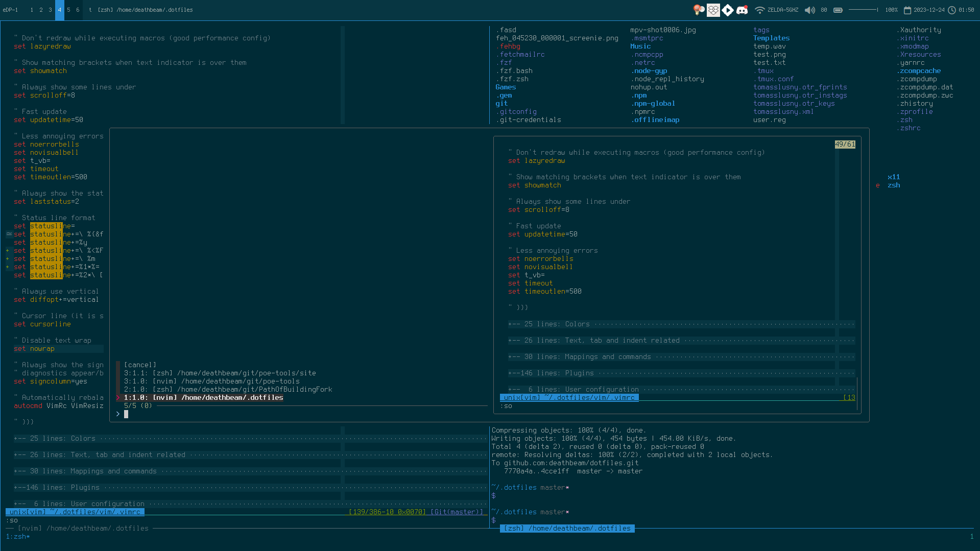This screenshot has width=980, height=551.
Task: Click the window title '[zsh] /home/deathbeam/.dotfiles' in top bar
Action: pyautogui.click(x=145, y=10)
